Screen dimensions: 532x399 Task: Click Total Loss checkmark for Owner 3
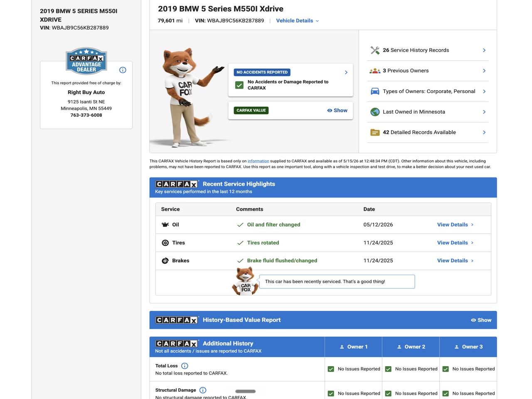(446, 369)
